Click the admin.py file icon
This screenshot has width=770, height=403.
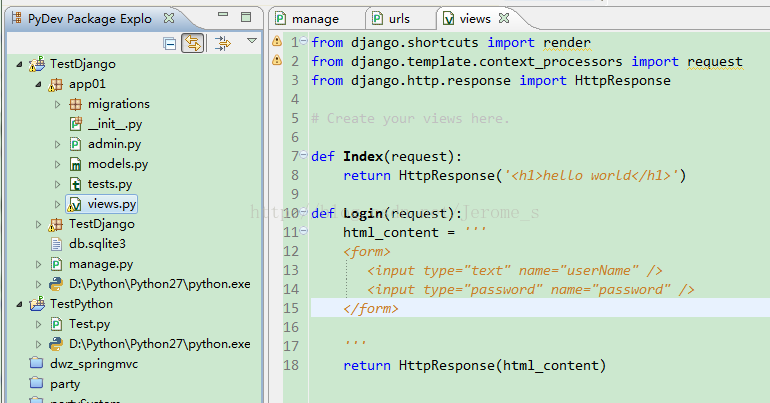coord(75,144)
